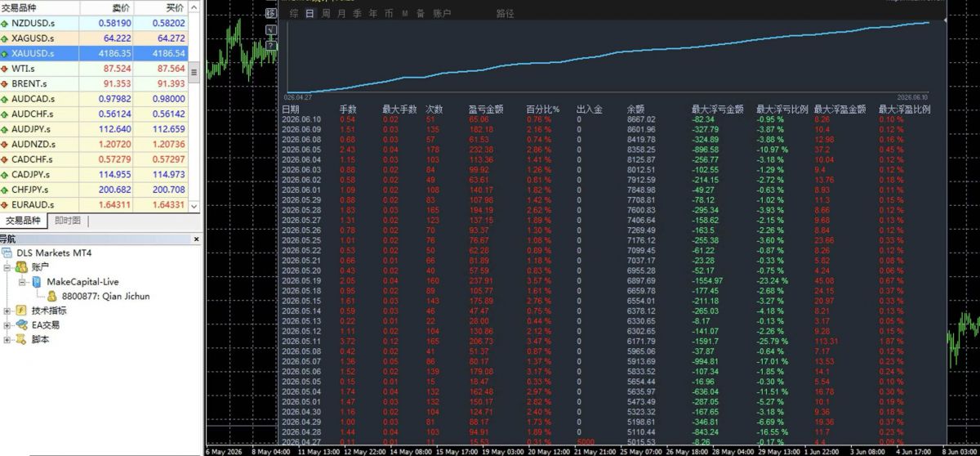Select the 周 weekly stats tab
Image resolution: width=980 pixels, height=456 pixels.
click(x=326, y=14)
